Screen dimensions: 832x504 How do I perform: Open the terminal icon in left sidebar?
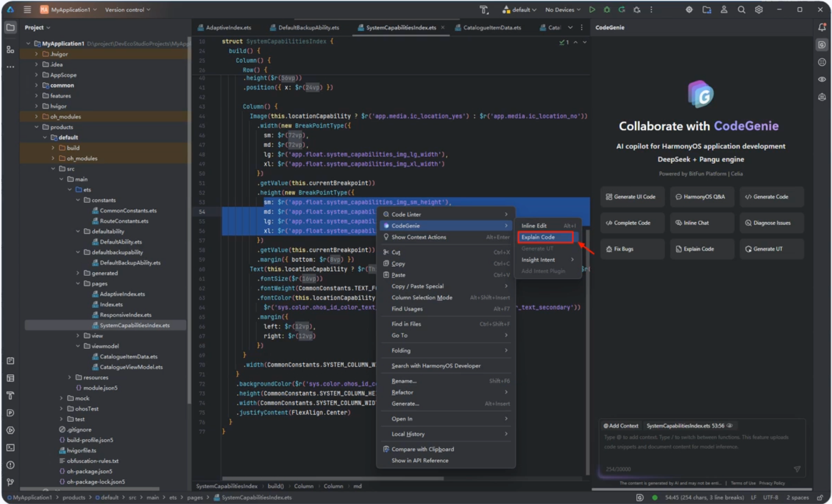pyautogui.click(x=10, y=448)
